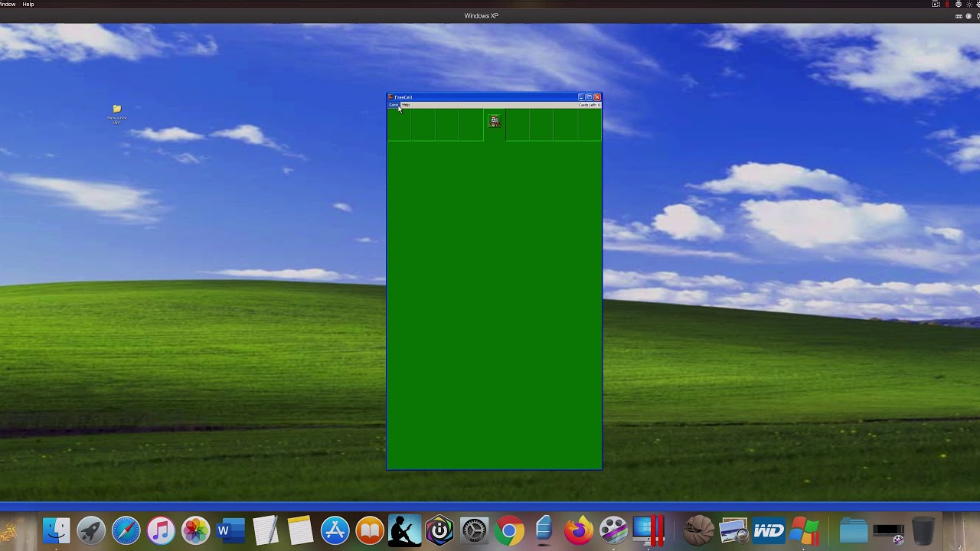Screen dimensions: 980x551
Task: Open the Help menu in FreeCell
Action: (406, 105)
